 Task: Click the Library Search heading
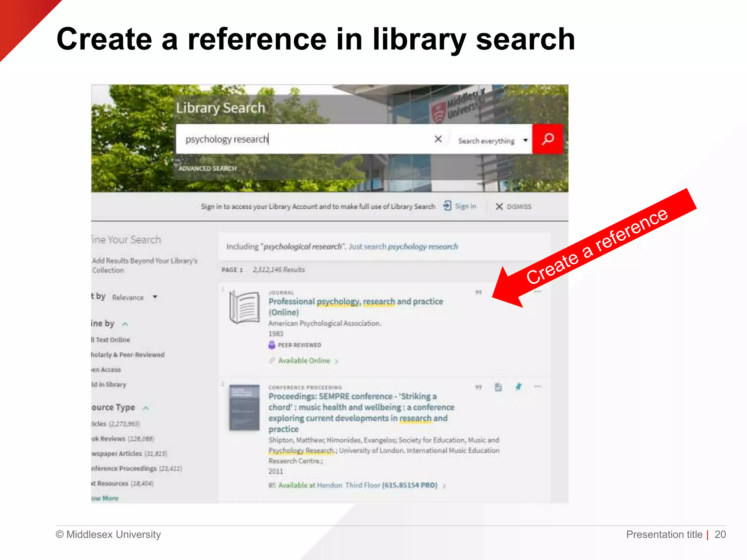(220, 108)
